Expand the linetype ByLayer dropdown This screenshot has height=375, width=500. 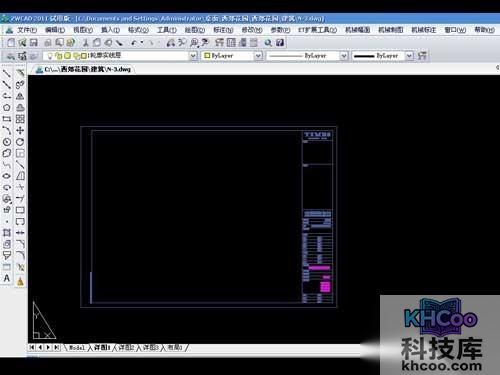(x=344, y=56)
